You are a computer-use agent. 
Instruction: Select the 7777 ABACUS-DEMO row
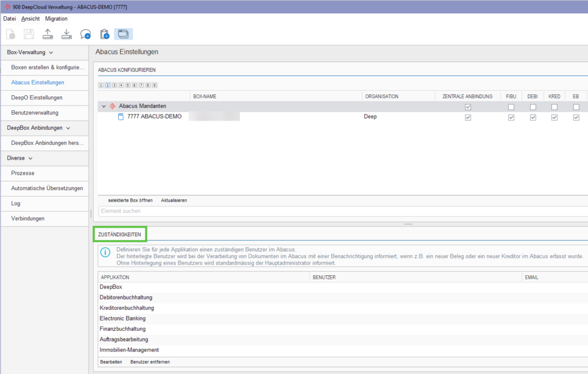[343, 117]
